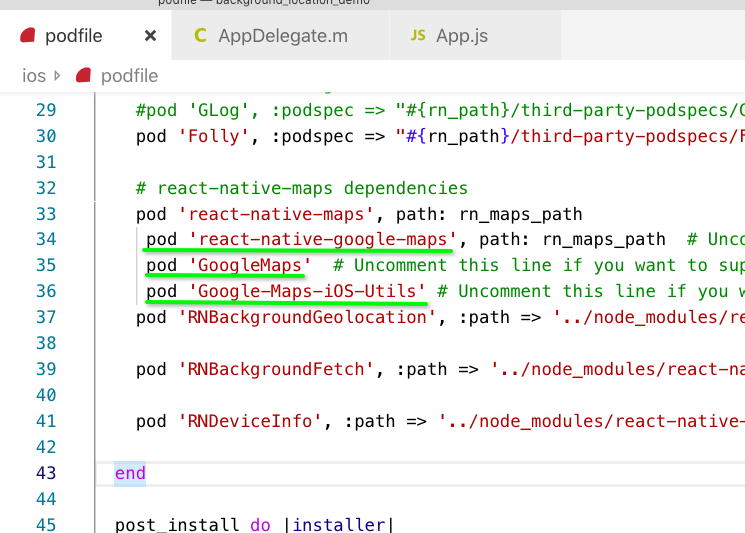Image resolution: width=745 pixels, height=533 pixels.
Task: Click line number 33 in gutter
Action: click(46, 214)
